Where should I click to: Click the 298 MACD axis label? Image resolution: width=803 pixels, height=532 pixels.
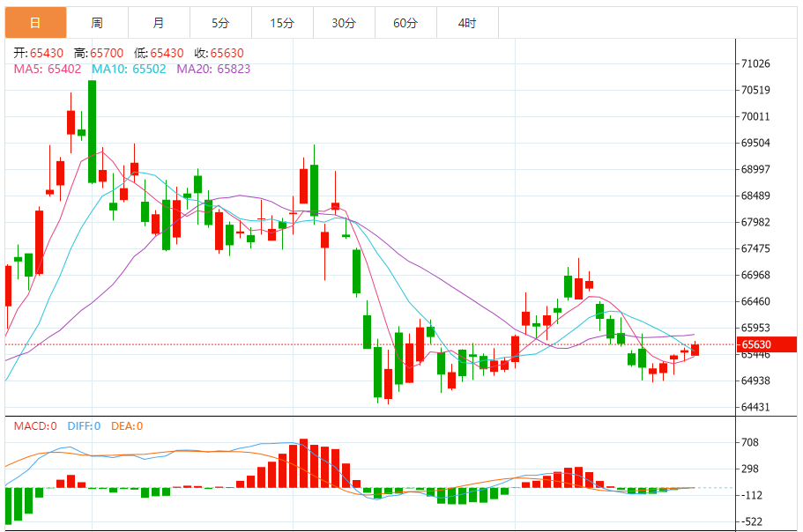tap(750, 469)
